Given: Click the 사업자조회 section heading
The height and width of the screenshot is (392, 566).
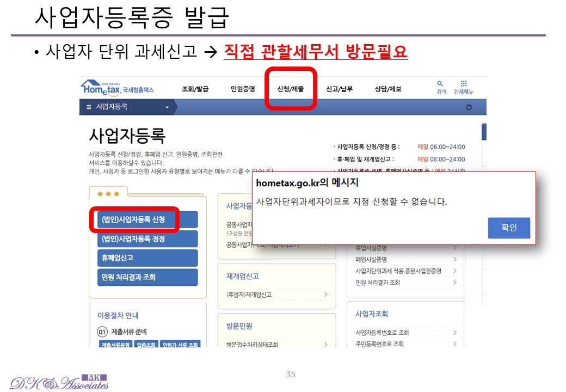Looking at the screenshot, I should click(x=371, y=314).
